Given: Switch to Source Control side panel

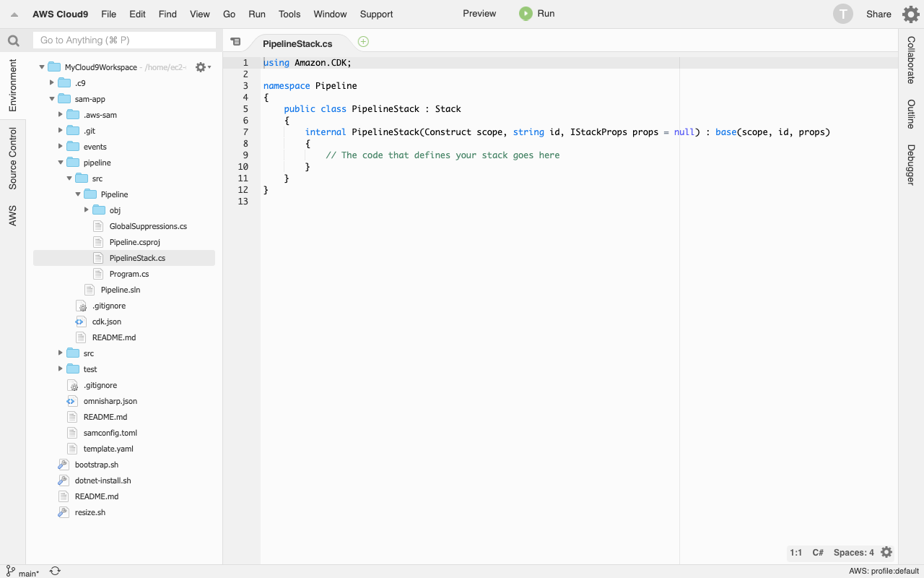Looking at the screenshot, I should tap(12, 158).
